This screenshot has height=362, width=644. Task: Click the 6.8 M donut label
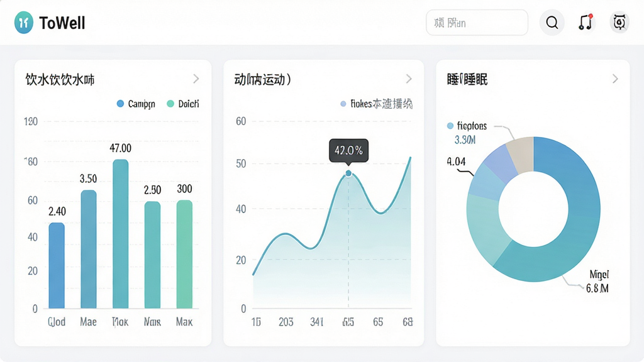pos(597,288)
